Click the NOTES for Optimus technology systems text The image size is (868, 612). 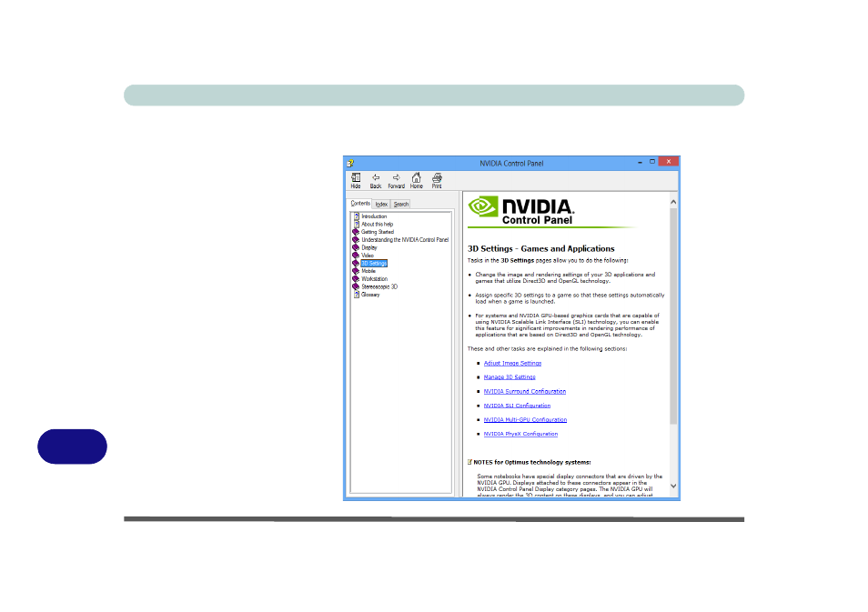(532, 462)
